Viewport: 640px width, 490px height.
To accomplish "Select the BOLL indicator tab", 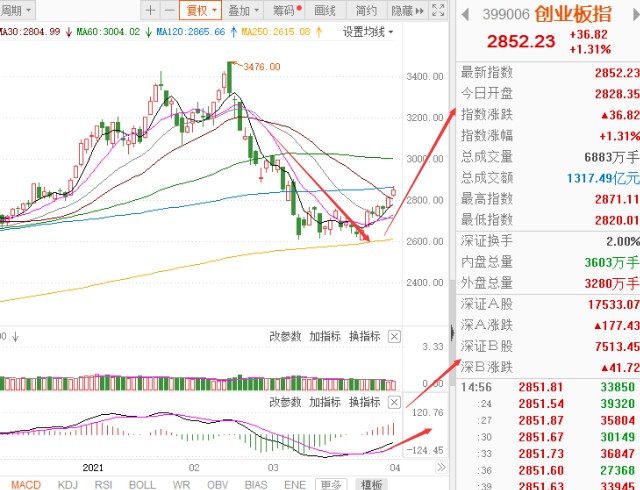I will (142, 485).
